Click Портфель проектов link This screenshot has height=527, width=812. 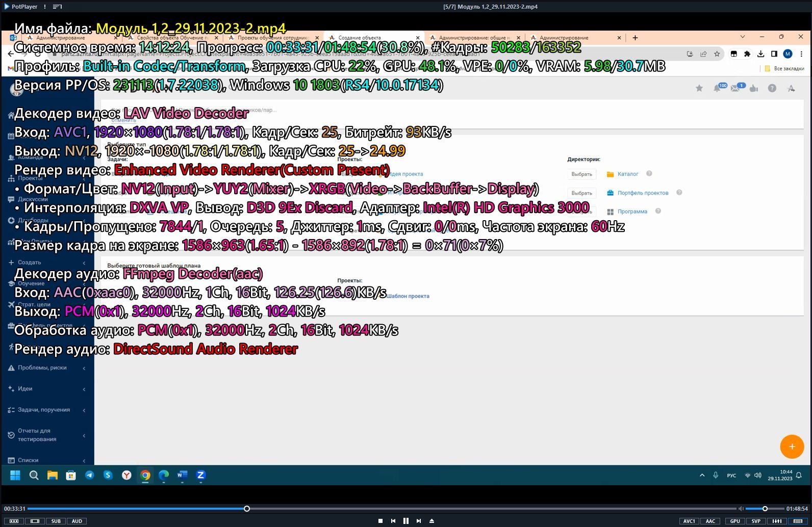643,193
